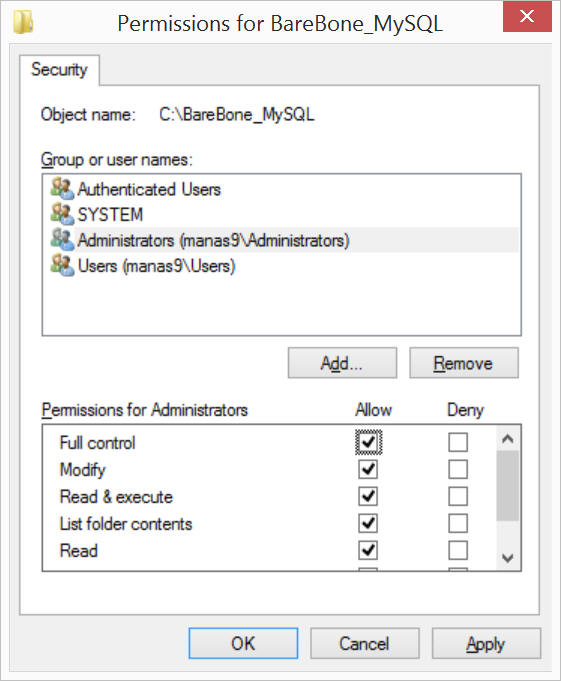
Task: Close the Permissions dialog with X
Action: point(527,16)
